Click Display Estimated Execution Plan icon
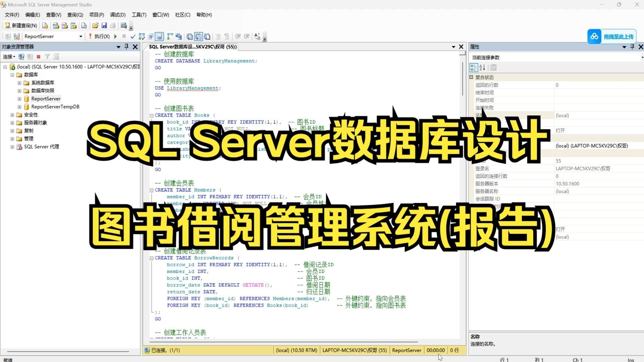The image size is (644, 362). click(142, 36)
